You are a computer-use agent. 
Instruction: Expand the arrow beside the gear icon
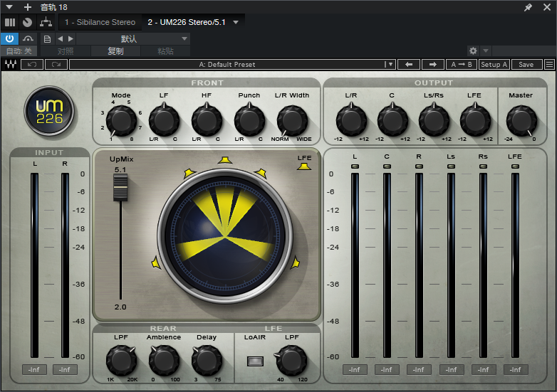coord(486,51)
